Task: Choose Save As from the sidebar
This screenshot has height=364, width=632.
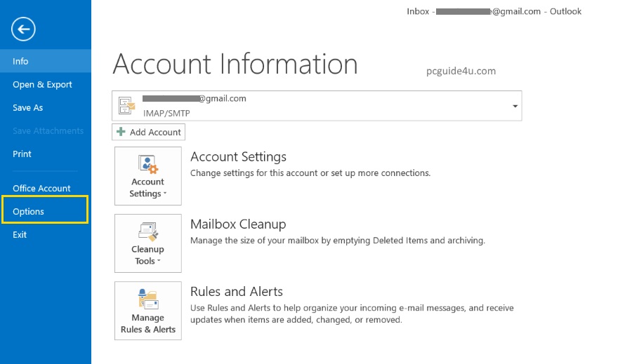Action: pos(28,107)
